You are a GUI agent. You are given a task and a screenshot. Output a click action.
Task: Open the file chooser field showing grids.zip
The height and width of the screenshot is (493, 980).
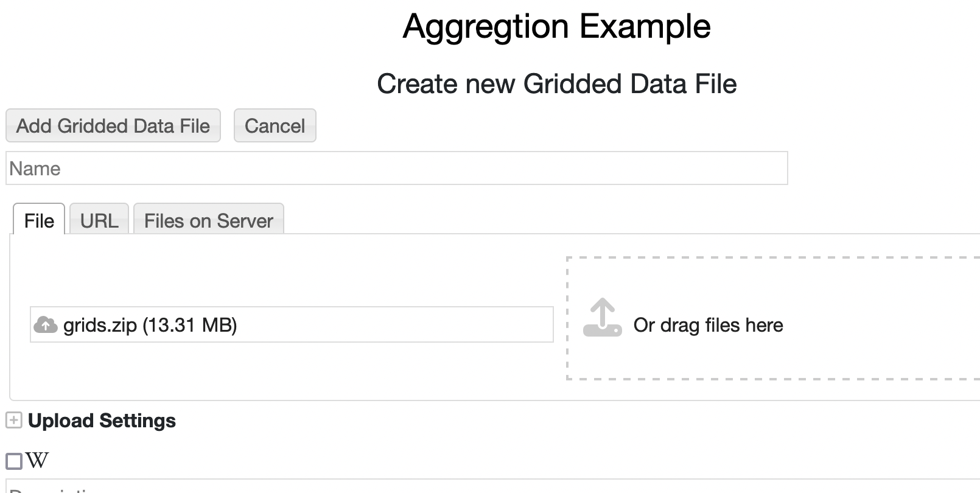point(292,324)
